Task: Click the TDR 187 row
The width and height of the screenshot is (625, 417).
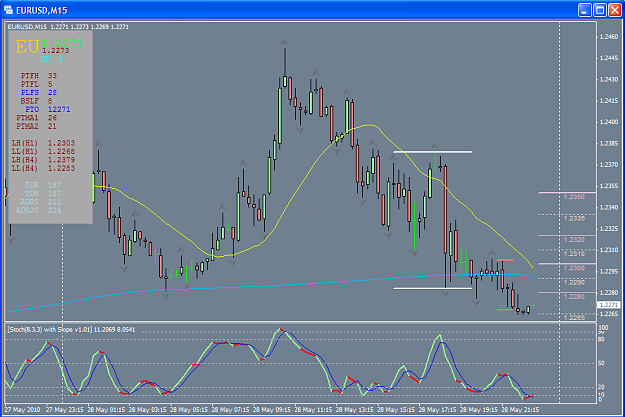Action: click(43, 185)
